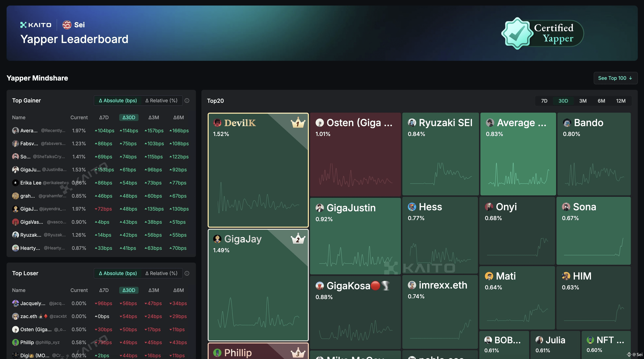
Task: Switch Top20 to 7D timeframe
Action: 544,101
